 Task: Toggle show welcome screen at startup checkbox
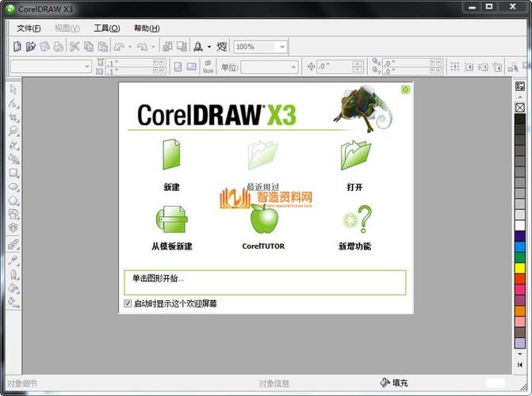click(128, 303)
